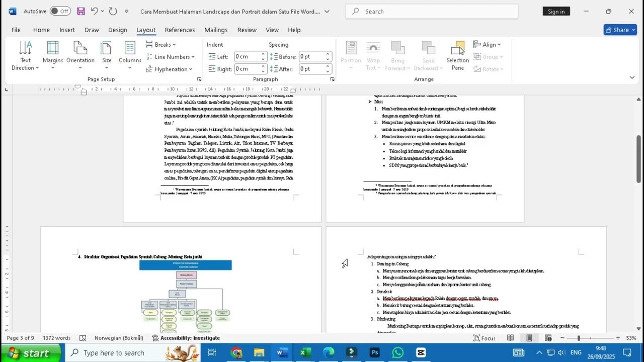Collapse the ribbon with the chevron

tap(632, 77)
